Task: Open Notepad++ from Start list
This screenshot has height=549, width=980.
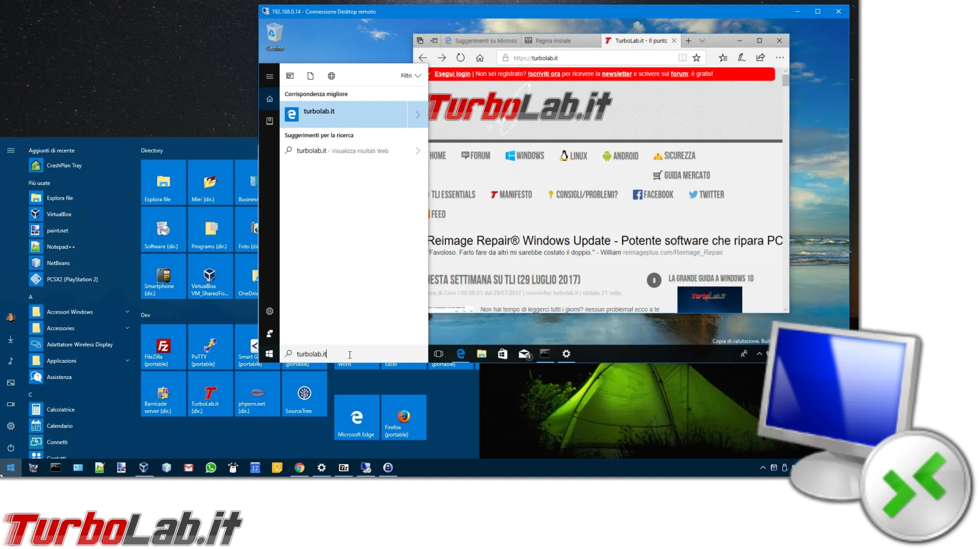Action: tap(61, 247)
